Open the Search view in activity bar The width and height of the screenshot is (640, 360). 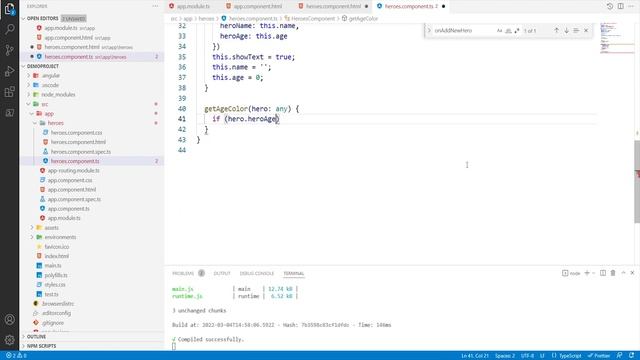pos(9,29)
